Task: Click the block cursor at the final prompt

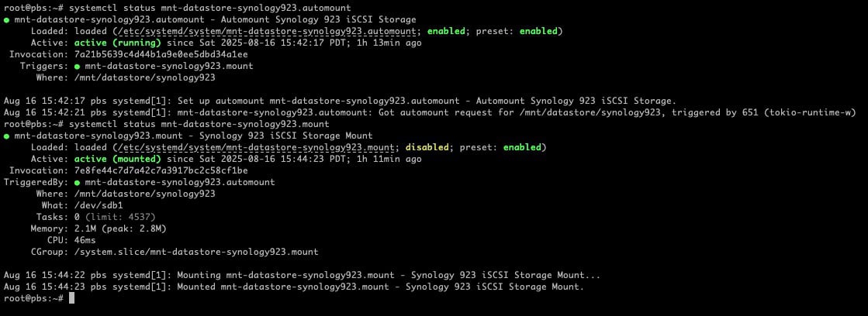Action: [x=71, y=298]
